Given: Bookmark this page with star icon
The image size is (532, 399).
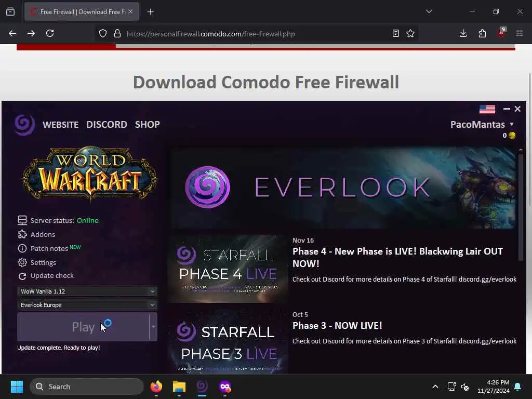Looking at the screenshot, I should (x=410, y=33).
